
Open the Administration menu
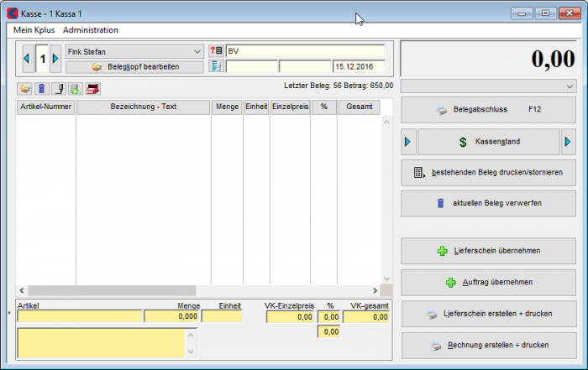click(x=91, y=30)
